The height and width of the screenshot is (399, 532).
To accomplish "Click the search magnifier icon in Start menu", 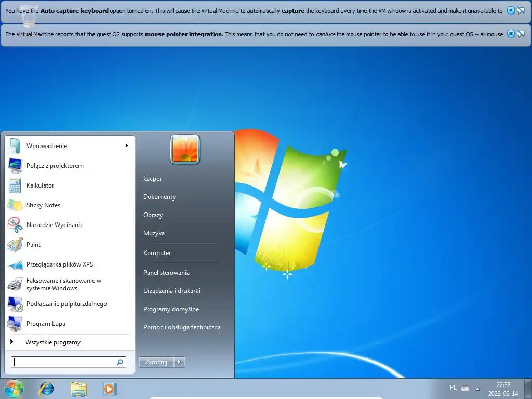I will tap(120, 362).
